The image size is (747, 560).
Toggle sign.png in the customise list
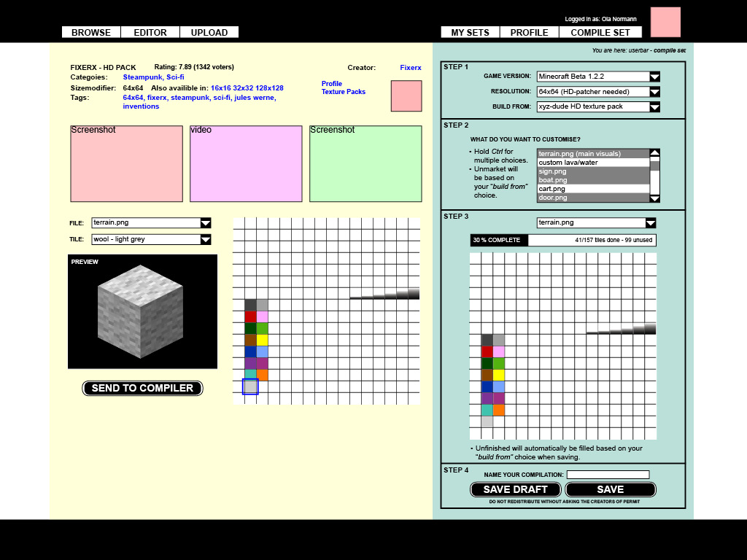[592, 171]
